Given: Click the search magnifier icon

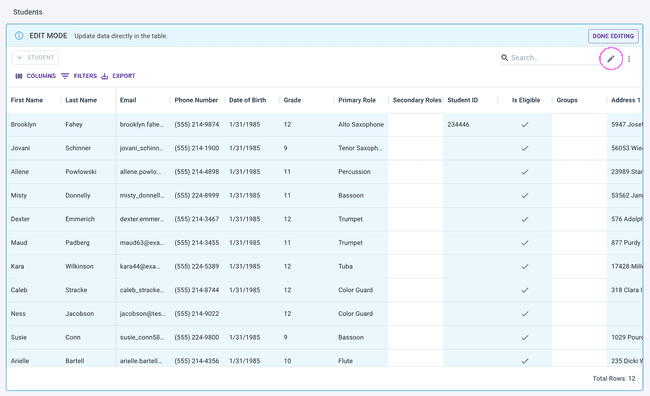Looking at the screenshot, I should tap(504, 58).
